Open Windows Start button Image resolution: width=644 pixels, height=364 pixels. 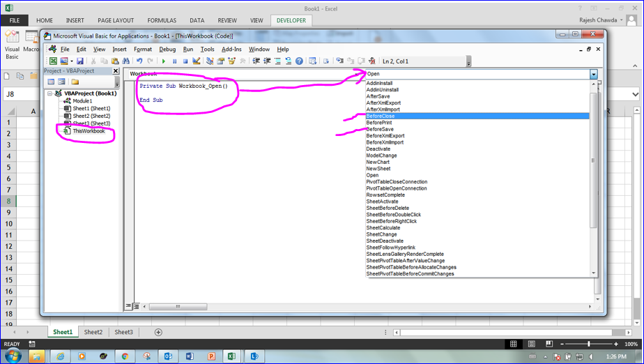[x=13, y=356]
